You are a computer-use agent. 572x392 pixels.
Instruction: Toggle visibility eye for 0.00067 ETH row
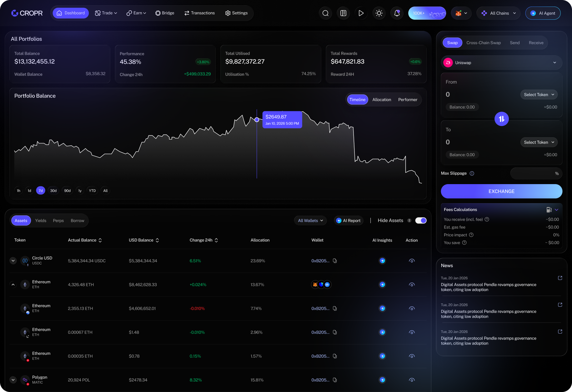[412, 333]
